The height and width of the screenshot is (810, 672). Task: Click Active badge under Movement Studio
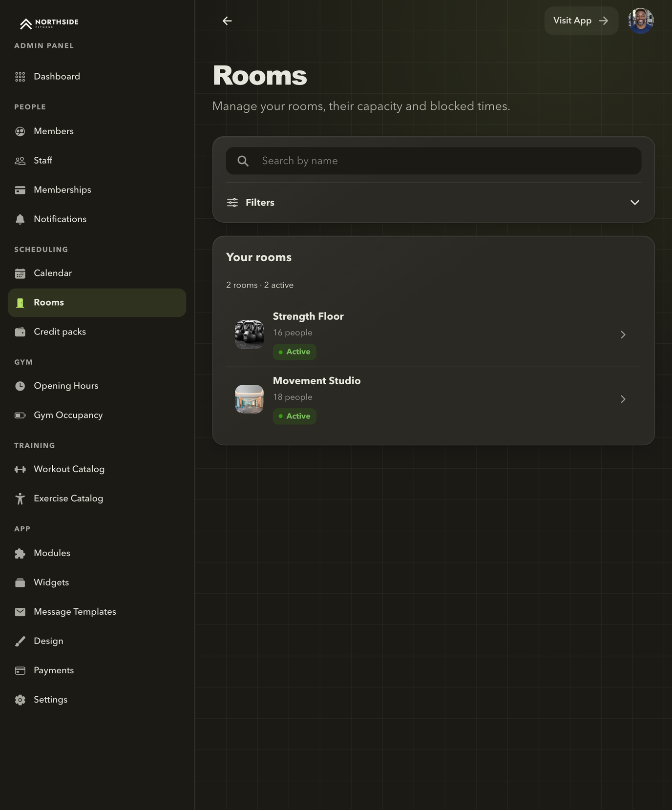(294, 416)
